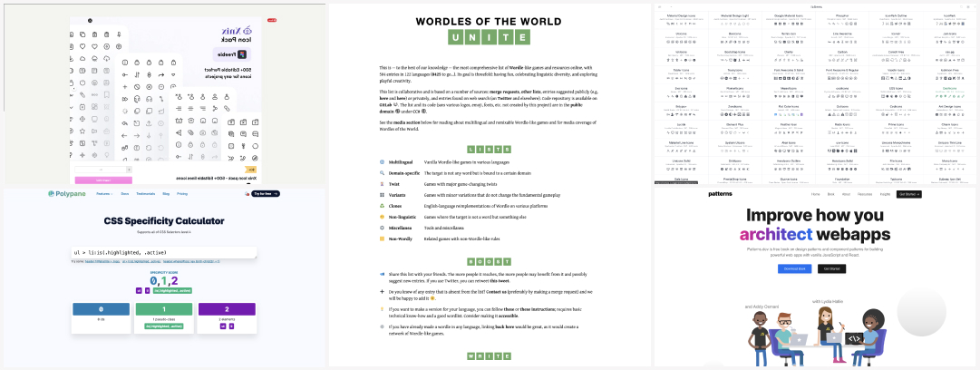Click the Multilingual globe icon
Screen dimensions: 980x370
coord(382,161)
